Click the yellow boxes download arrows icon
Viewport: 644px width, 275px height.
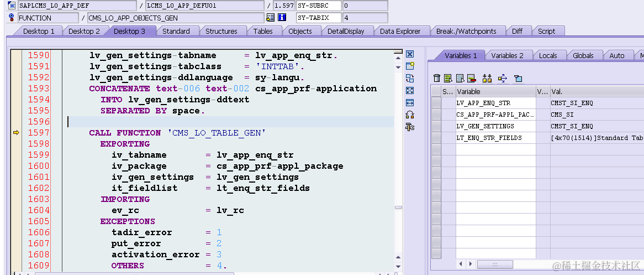coord(487,78)
